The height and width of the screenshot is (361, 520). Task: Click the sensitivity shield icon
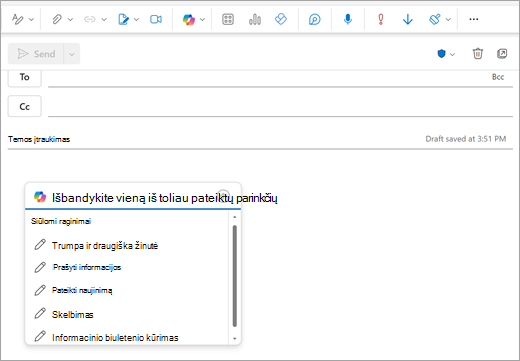click(441, 54)
